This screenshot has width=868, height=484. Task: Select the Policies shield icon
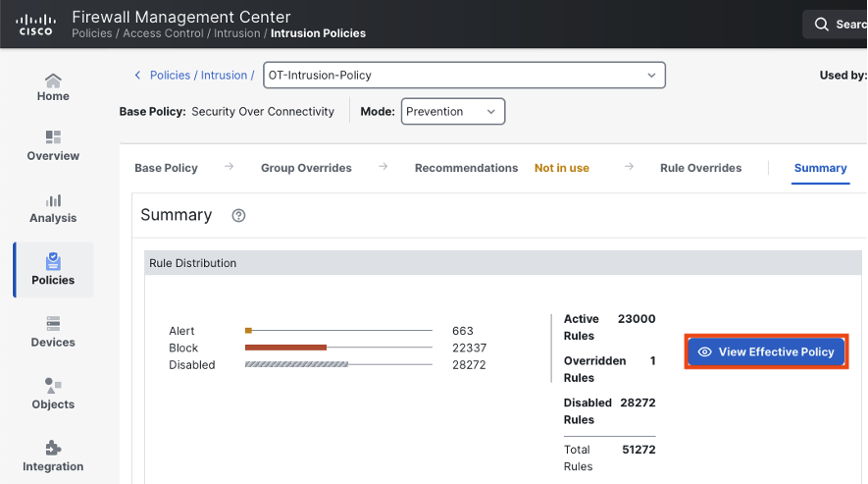pyautogui.click(x=53, y=261)
